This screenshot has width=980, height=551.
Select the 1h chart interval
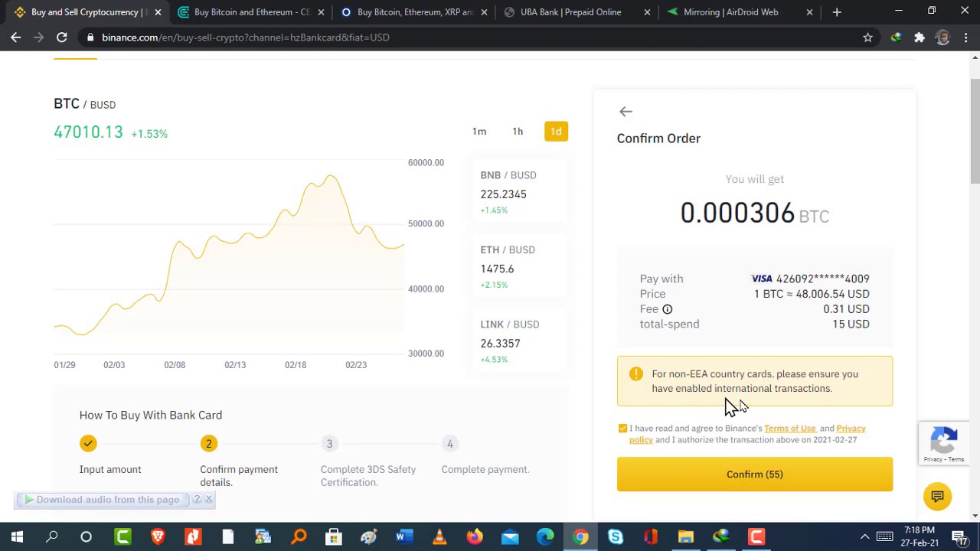click(518, 132)
